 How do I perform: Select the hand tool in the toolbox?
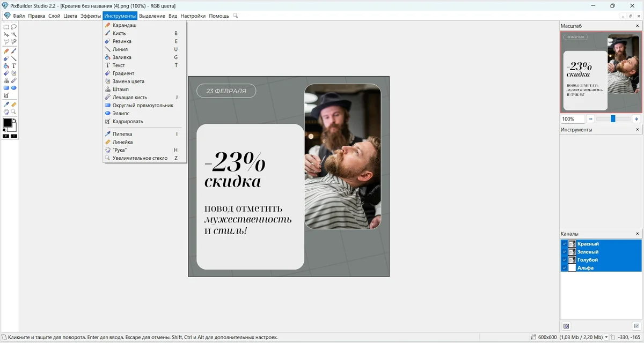tap(6, 111)
